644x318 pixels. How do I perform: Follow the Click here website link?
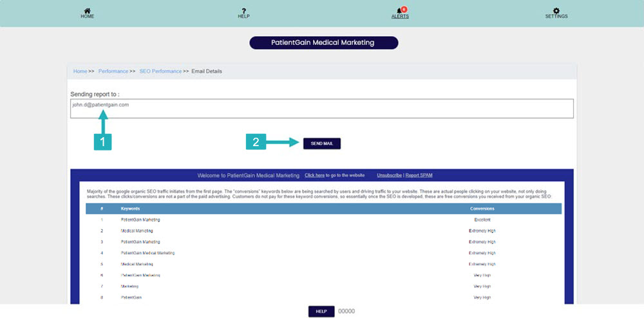tap(315, 175)
